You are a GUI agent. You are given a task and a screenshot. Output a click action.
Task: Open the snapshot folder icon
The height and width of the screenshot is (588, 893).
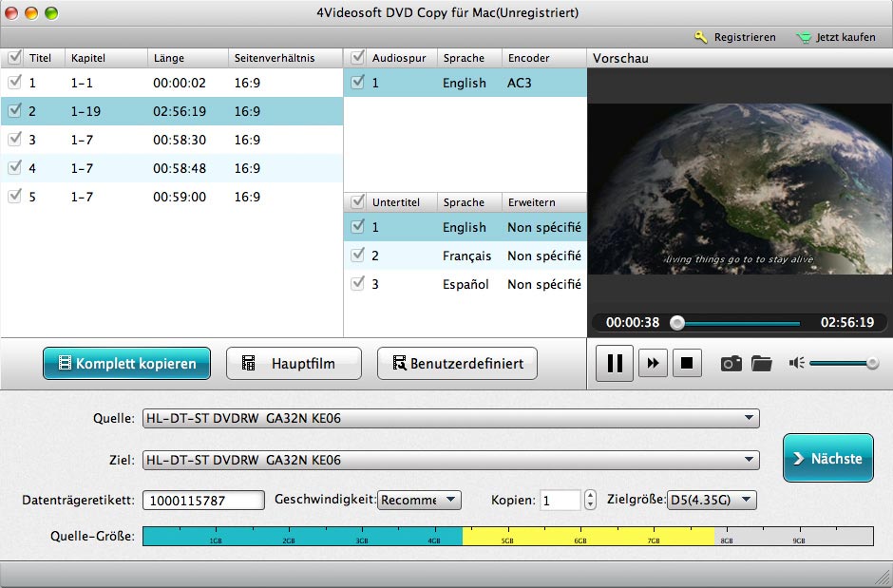coord(761,363)
